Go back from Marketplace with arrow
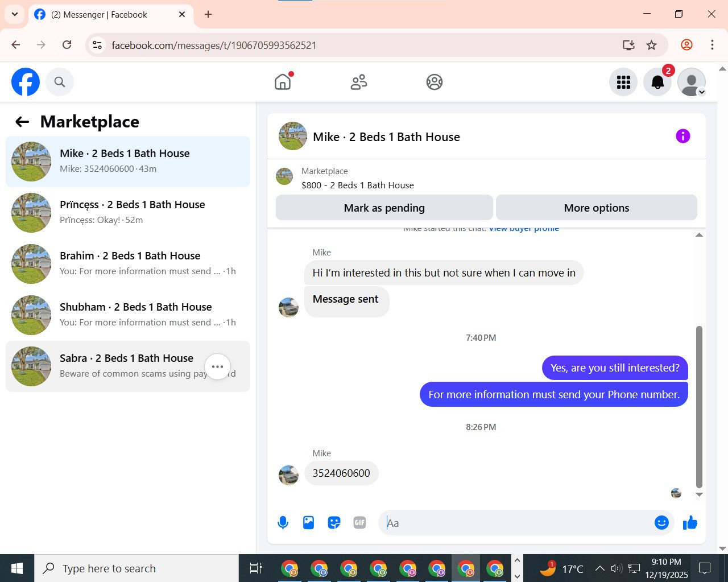Viewport: 728px width, 582px height. point(22,121)
